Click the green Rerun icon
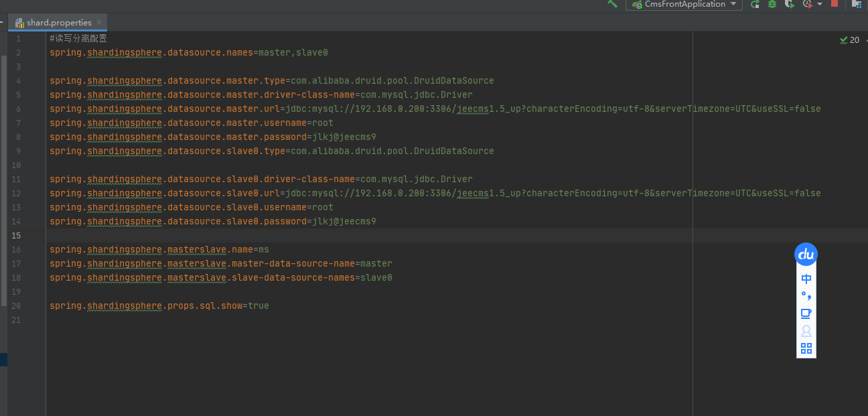Viewport: 868px width, 416px height. pyautogui.click(x=755, y=4)
